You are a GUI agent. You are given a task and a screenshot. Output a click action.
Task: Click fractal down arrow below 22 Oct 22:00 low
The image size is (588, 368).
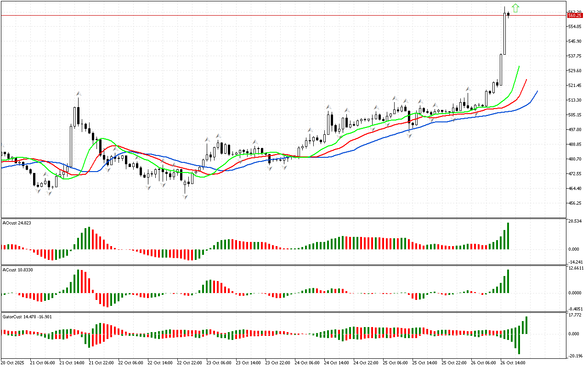click(185, 197)
